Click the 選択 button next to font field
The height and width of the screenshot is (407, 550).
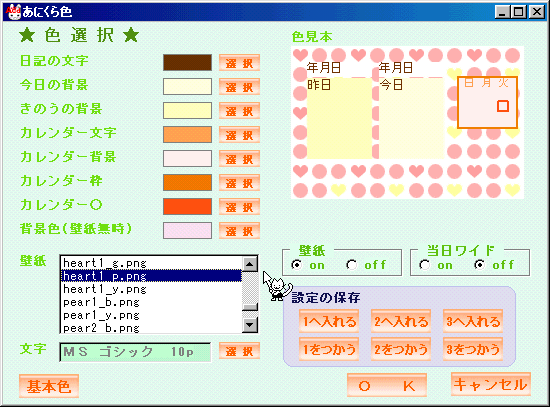[x=239, y=351]
